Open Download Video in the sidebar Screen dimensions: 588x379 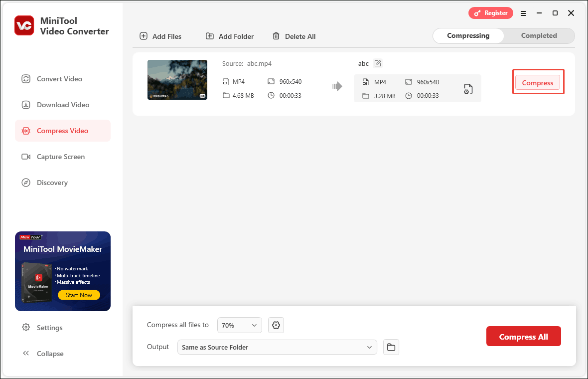(x=63, y=105)
